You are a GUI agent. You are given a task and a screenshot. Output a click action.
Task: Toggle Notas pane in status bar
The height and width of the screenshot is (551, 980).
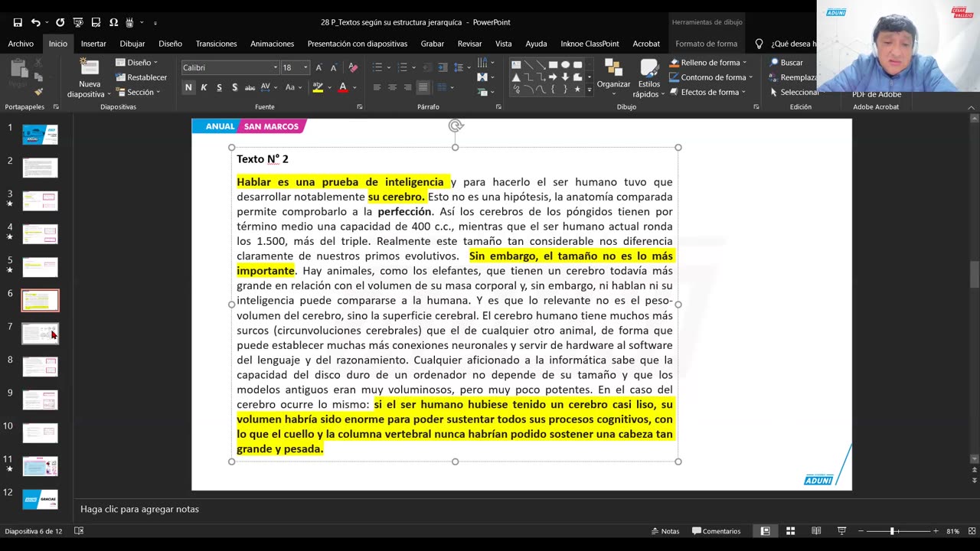coord(665,531)
